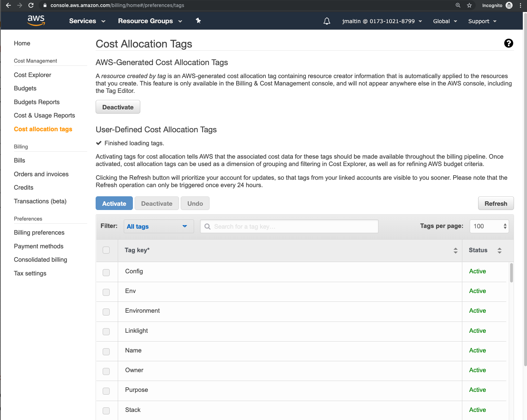Open Orders and invoices
Screen dimensions: 527x420
click(x=41, y=174)
